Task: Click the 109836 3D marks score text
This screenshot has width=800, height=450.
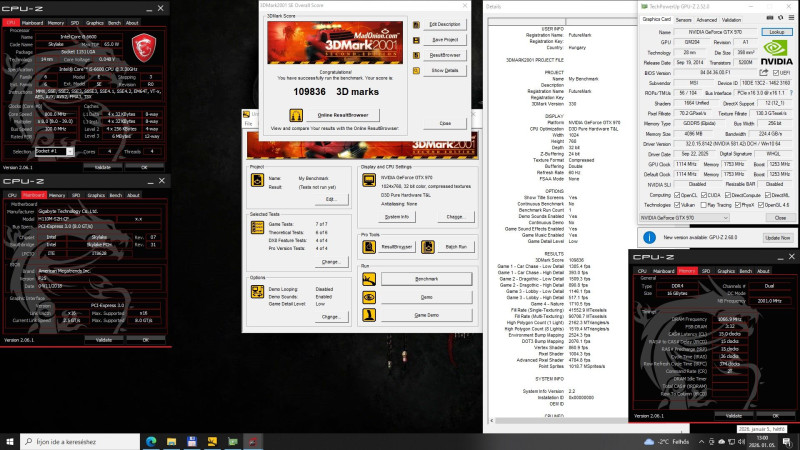Action: tap(336, 92)
